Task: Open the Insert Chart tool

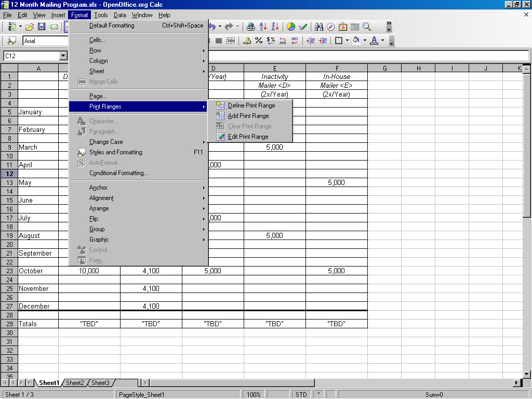Action: tap(291, 26)
